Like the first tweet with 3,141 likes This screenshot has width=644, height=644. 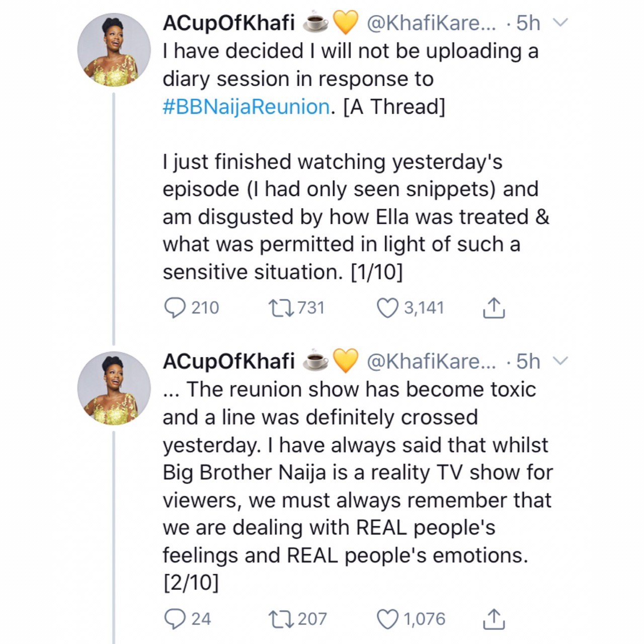tap(387, 307)
